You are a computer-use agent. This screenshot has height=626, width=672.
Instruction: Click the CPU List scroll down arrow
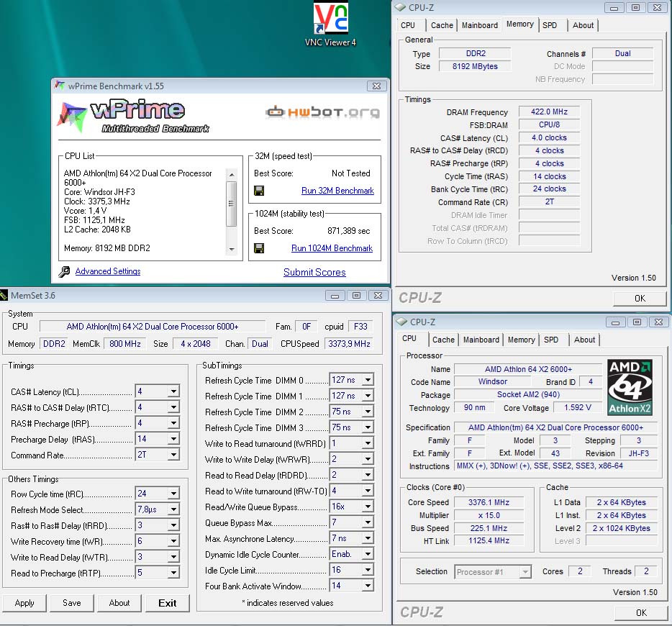point(232,250)
